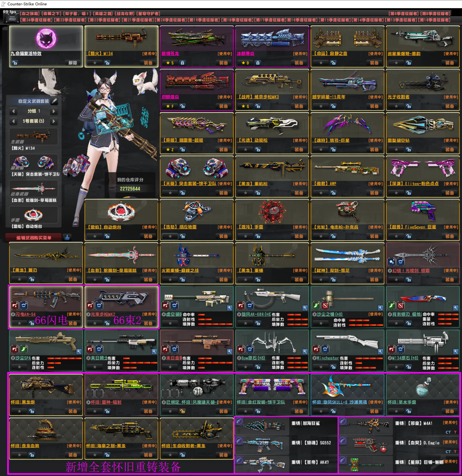This screenshot has height=476, width=462.
Task: Click the right arrow beside 分组 1
Action: [x=54, y=111]
